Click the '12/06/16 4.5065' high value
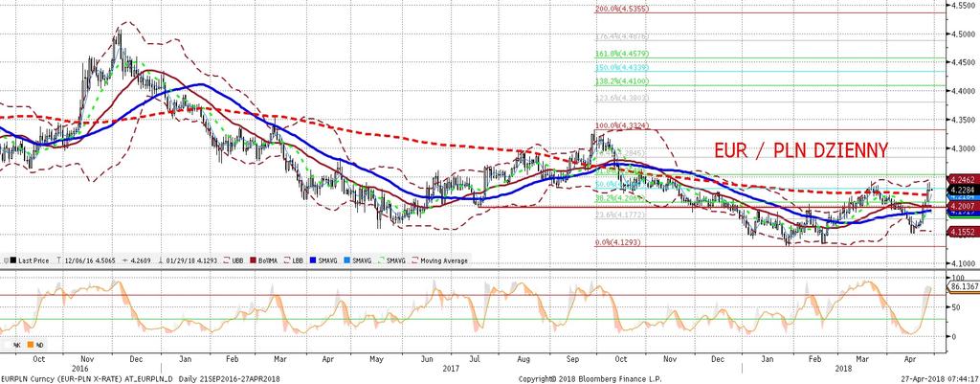Viewport: 980px width, 384px height. [x=90, y=260]
